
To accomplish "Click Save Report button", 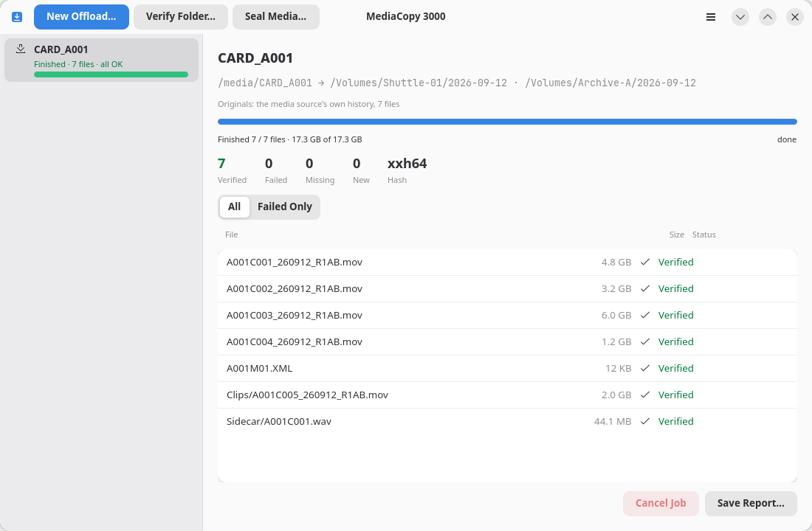I will click(751, 503).
